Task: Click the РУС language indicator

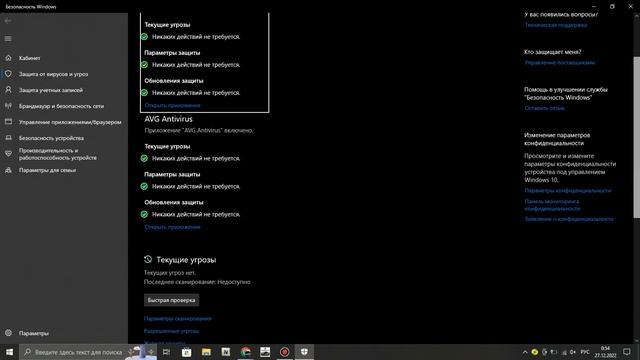Action: click(x=585, y=352)
